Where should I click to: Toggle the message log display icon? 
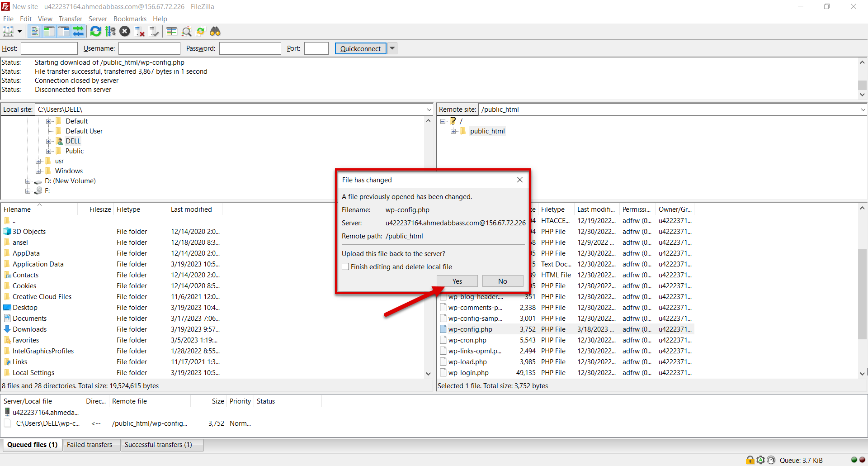34,31
